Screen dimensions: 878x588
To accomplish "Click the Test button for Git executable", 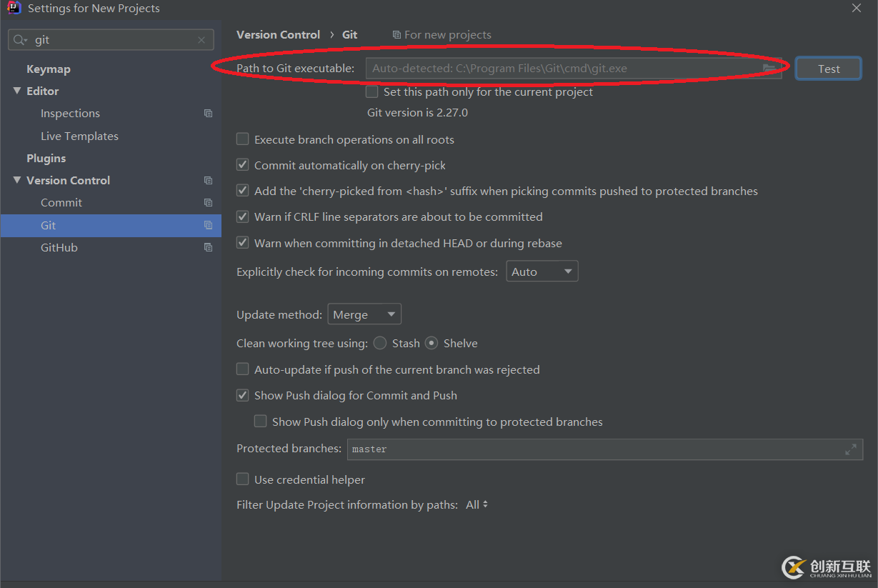I will [x=829, y=69].
